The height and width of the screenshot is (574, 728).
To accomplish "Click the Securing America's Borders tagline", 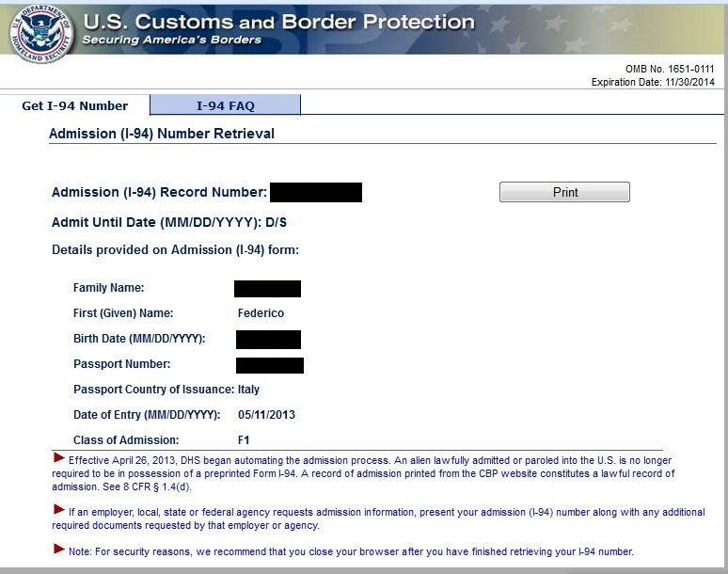I will click(x=172, y=40).
